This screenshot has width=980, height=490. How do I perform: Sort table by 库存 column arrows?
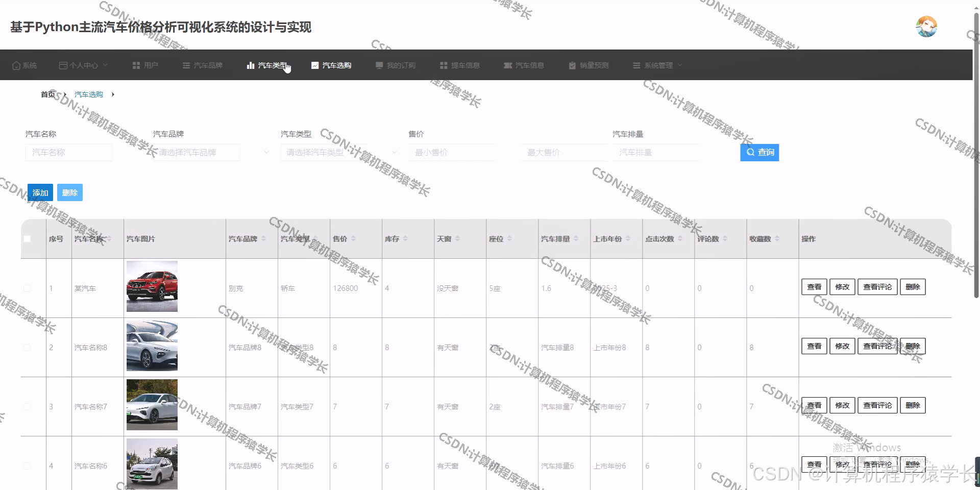405,238
